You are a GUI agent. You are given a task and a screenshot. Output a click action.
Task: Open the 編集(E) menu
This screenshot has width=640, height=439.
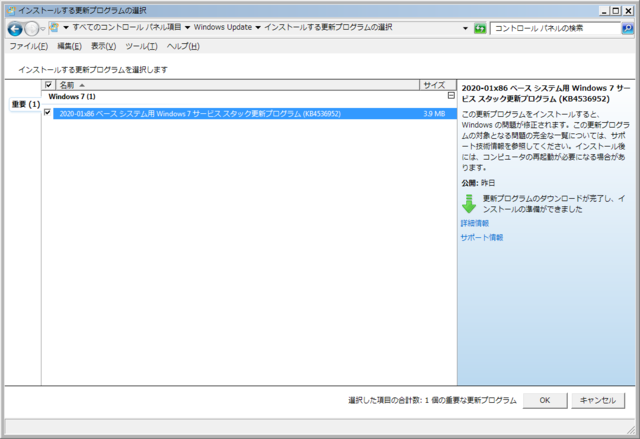(69, 46)
